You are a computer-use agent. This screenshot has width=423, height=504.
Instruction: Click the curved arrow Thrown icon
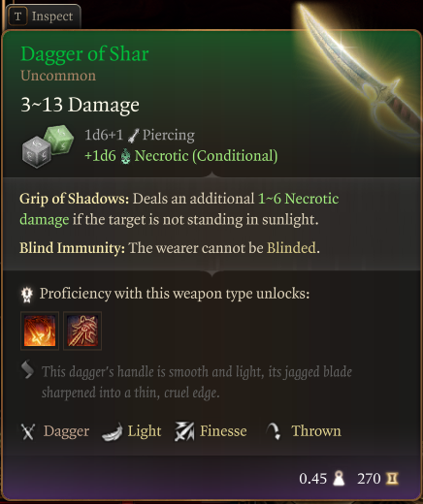[274, 431]
